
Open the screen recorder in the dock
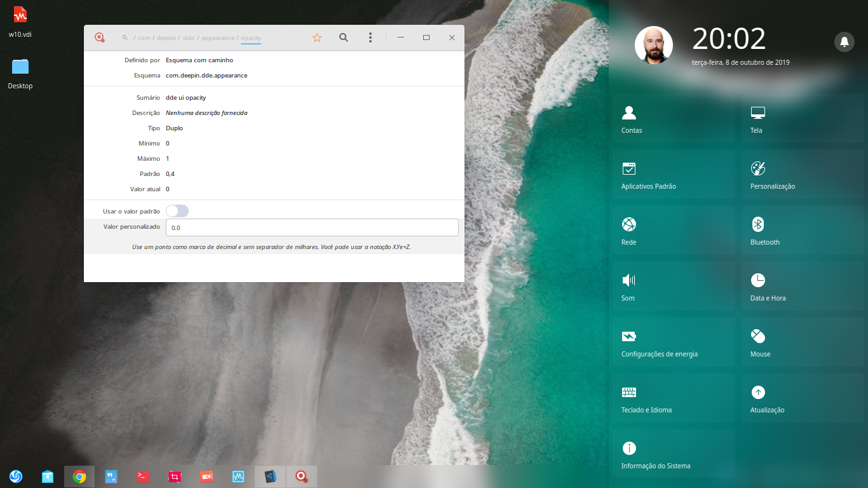point(207,477)
